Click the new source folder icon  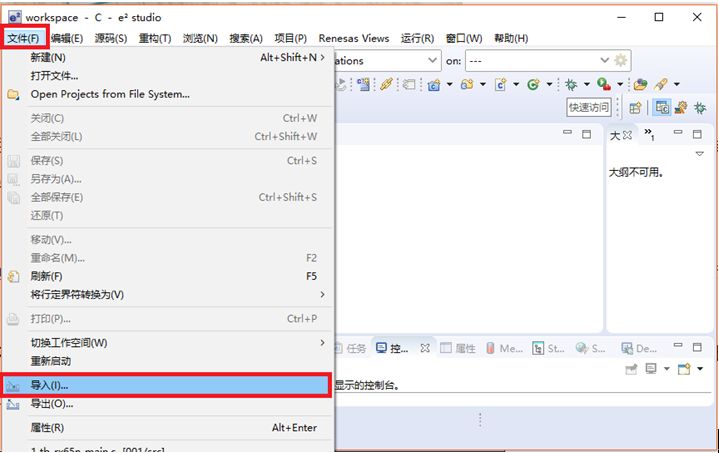tap(467, 84)
